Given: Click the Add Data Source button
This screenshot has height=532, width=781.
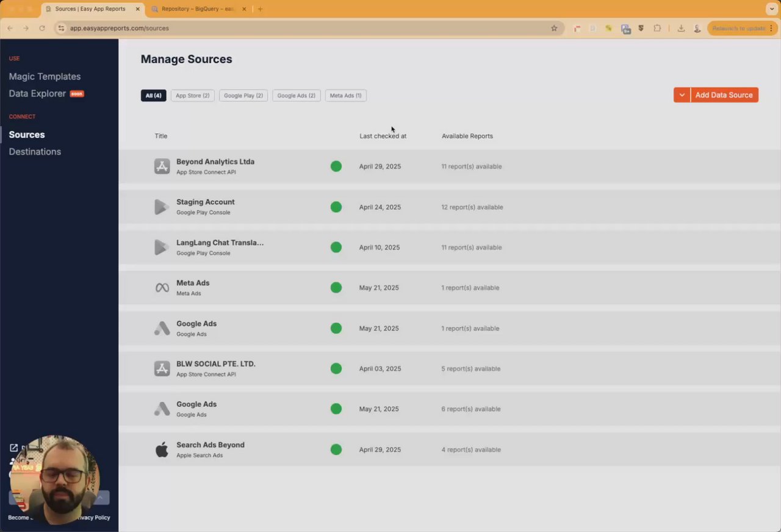Looking at the screenshot, I should 724,95.
